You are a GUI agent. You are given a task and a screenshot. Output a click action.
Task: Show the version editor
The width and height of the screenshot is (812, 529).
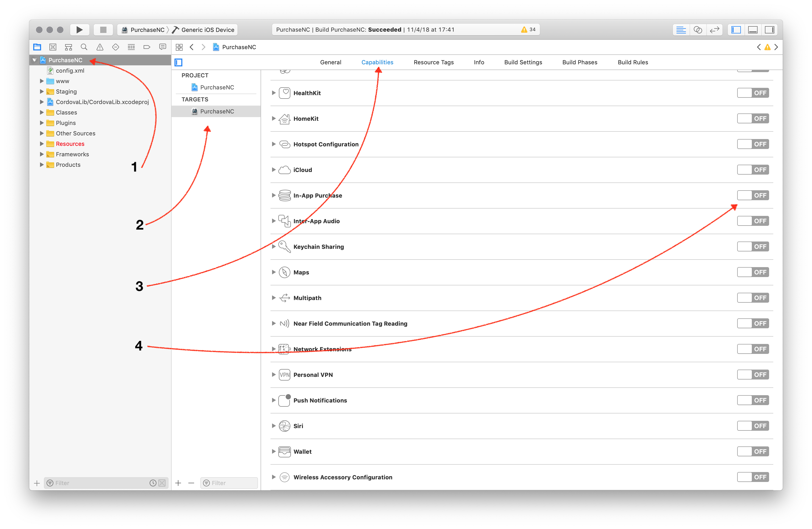click(x=714, y=30)
